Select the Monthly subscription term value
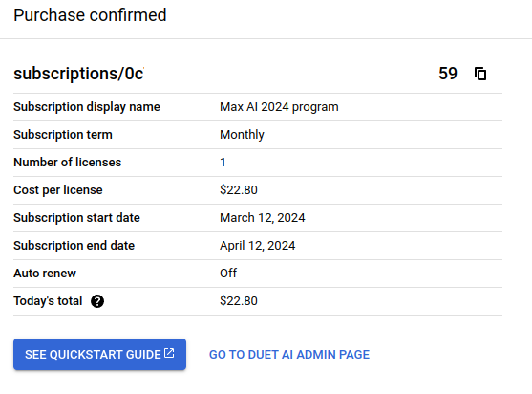 [x=242, y=135]
